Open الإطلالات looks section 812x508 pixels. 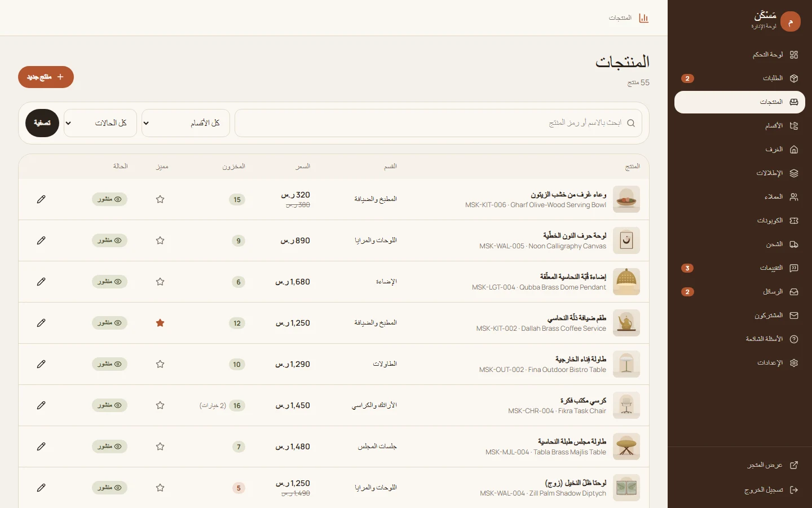(740, 173)
